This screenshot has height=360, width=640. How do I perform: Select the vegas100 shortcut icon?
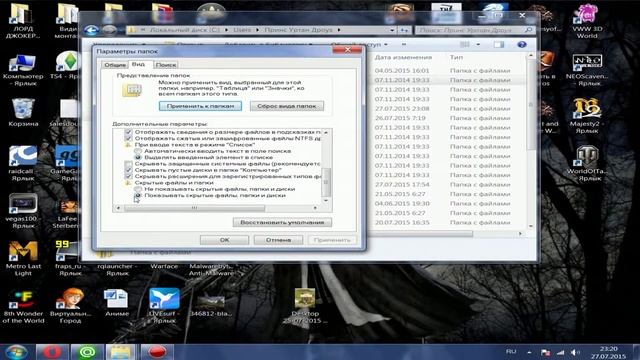(23, 211)
